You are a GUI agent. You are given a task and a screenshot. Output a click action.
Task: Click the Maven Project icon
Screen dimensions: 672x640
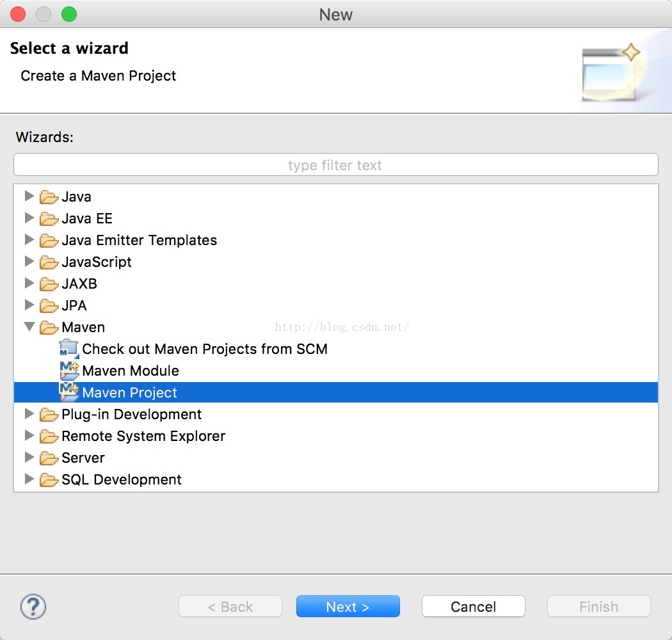[69, 392]
